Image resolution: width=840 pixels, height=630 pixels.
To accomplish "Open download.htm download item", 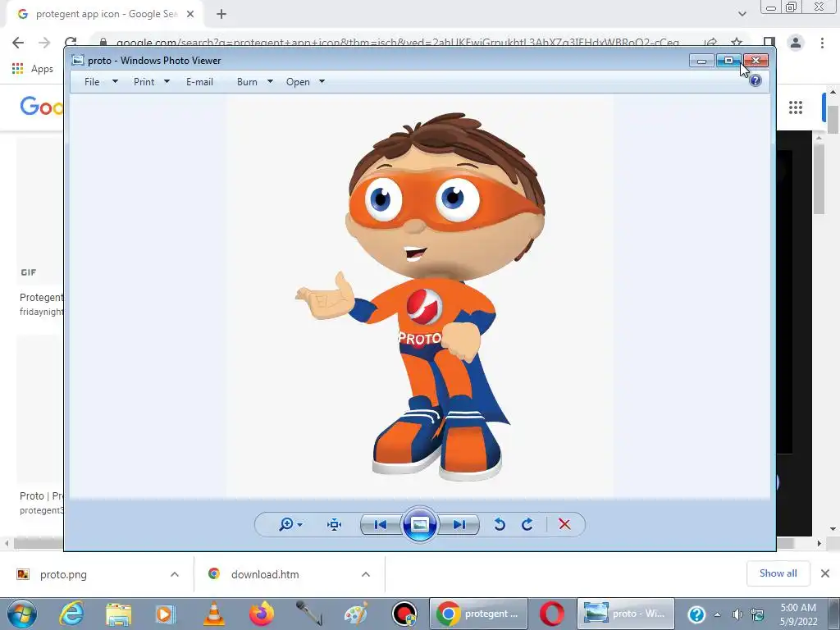I will pyautogui.click(x=265, y=574).
